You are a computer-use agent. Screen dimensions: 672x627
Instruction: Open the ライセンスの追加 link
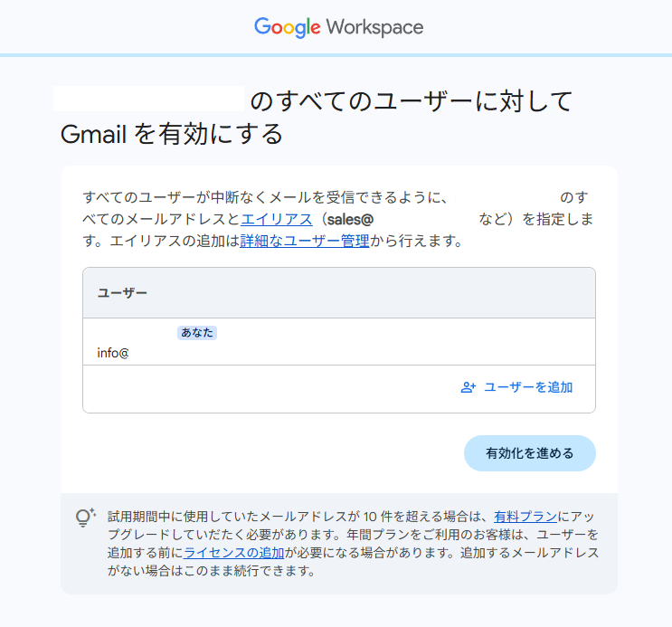click(234, 552)
